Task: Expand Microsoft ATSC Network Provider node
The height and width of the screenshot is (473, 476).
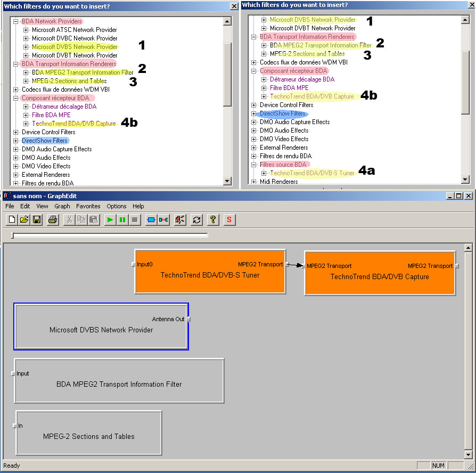Action: pyautogui.click(x=26, y=30)
